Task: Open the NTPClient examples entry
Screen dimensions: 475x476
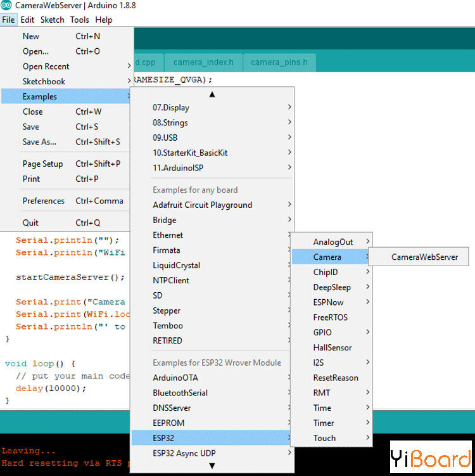Action: 211,280
